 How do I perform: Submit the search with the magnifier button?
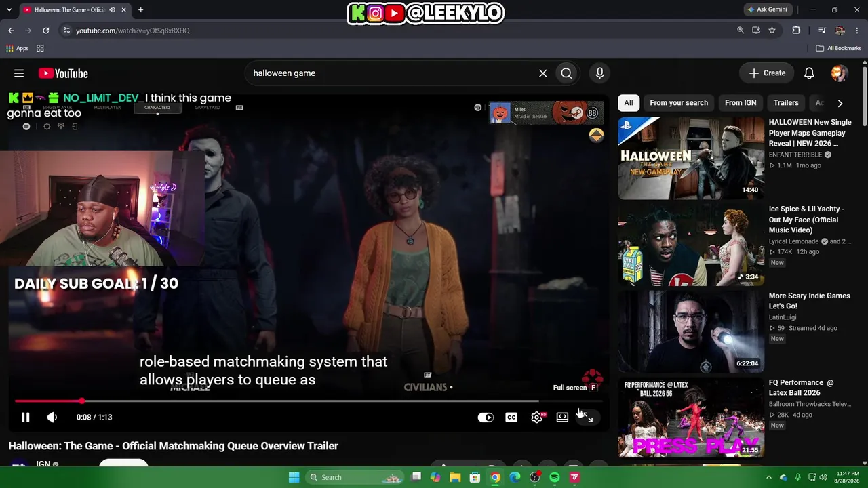[x=566, y=73]
